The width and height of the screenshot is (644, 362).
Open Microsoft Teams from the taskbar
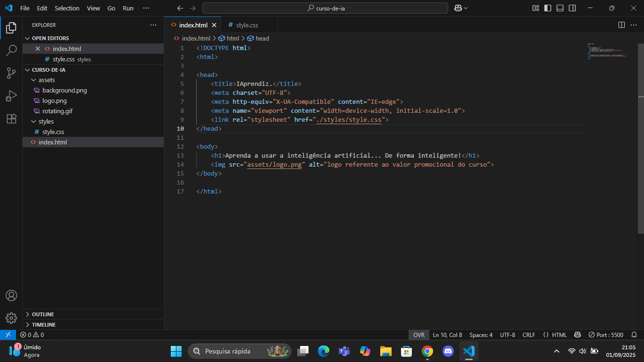(x=344, y=351)
